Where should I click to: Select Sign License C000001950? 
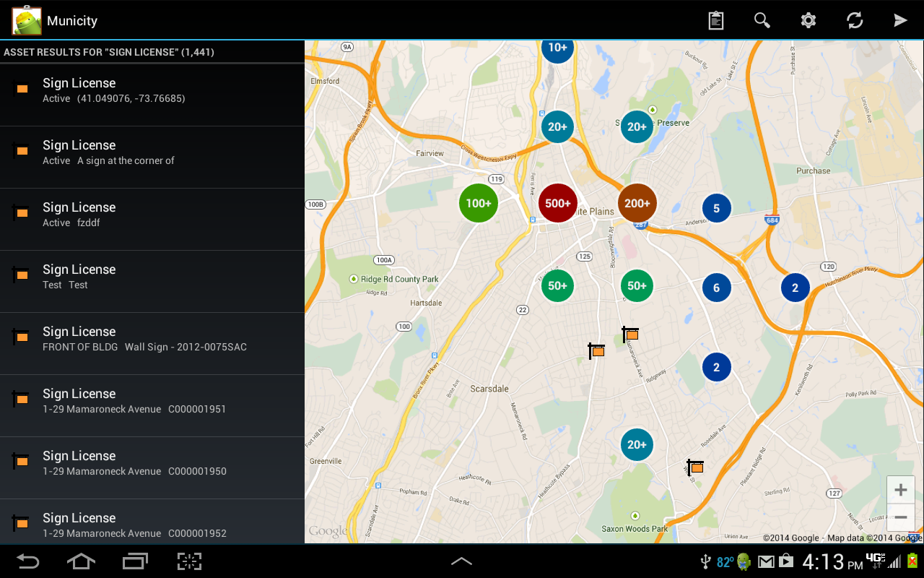coord(152,468)
